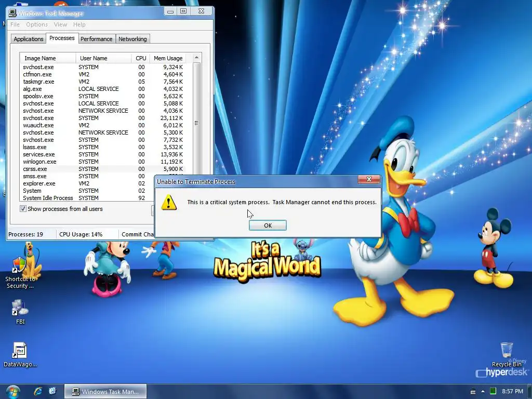Click scroll up arrow in process list
This screenshot has height=399, width=532.
pos(196,58)
